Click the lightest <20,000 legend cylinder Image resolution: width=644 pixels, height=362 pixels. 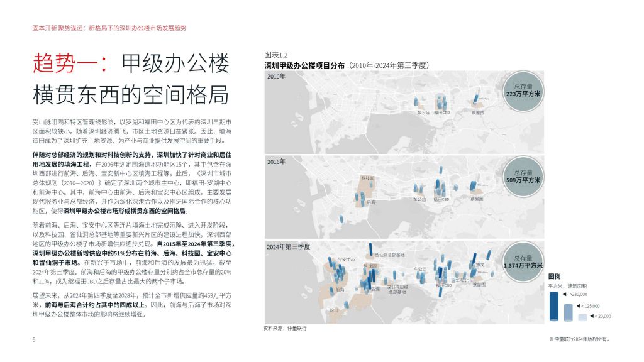tap(582, 316)
